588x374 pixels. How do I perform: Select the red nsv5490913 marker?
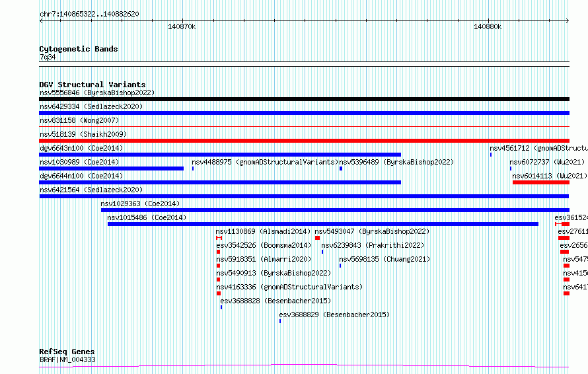(218, 280)
